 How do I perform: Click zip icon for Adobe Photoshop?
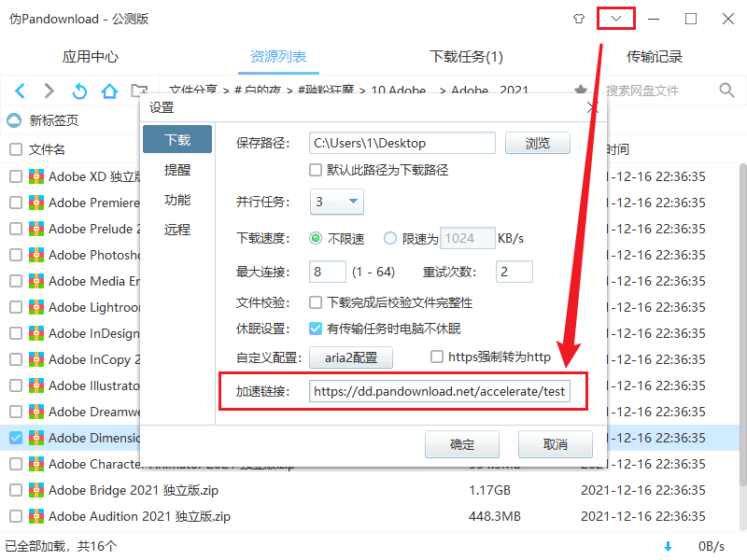[x=36, y=255]
